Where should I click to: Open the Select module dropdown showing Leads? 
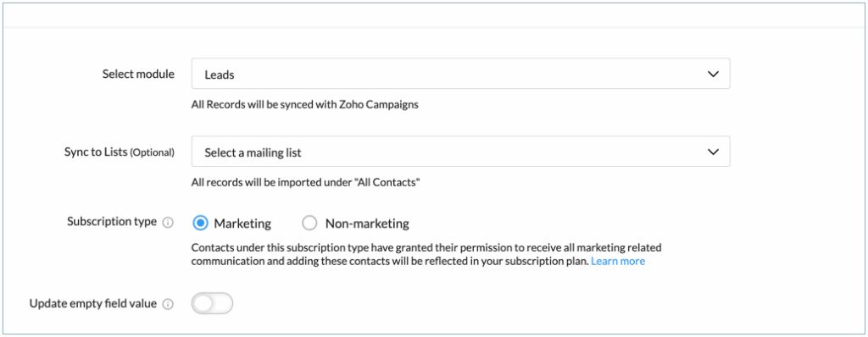[x=460, y=74]
